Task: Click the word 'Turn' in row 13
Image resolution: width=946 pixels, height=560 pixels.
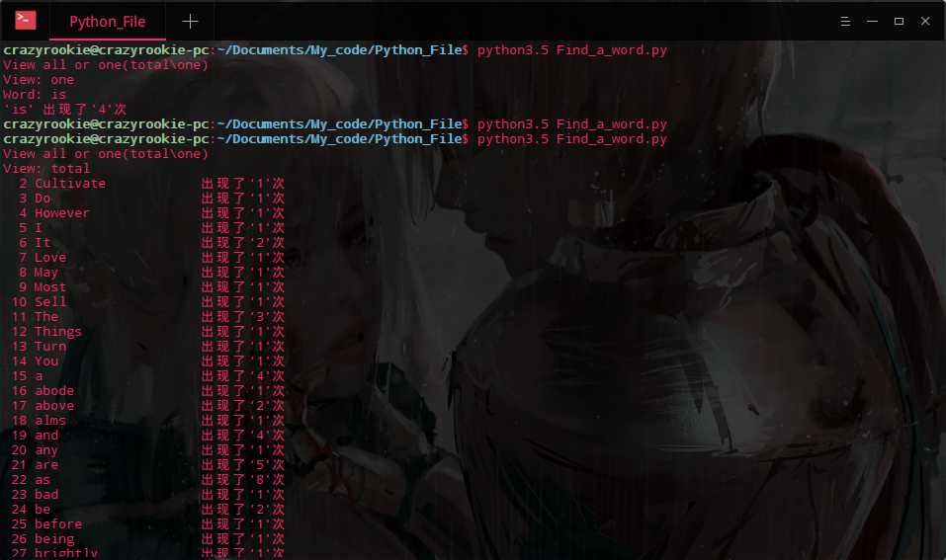Action: coord(50,347)
